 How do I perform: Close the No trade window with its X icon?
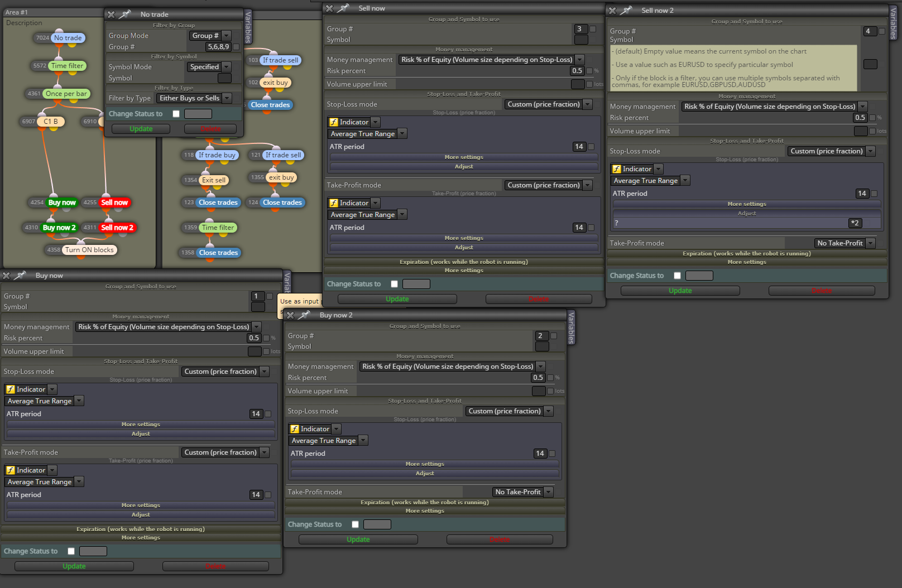click(111, 15)
